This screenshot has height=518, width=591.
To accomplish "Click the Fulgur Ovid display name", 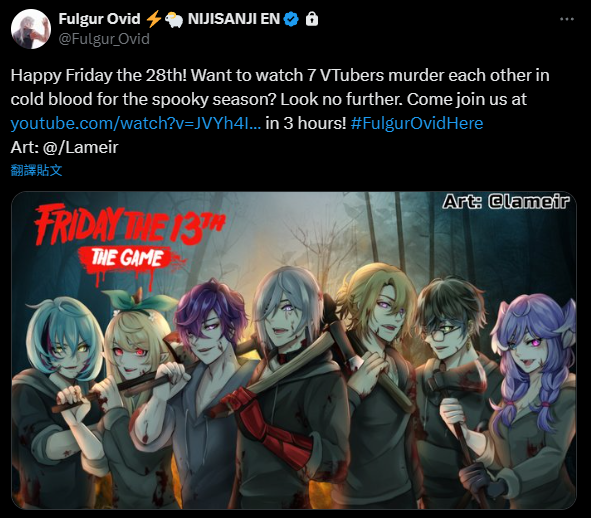I will click(99, 19).
